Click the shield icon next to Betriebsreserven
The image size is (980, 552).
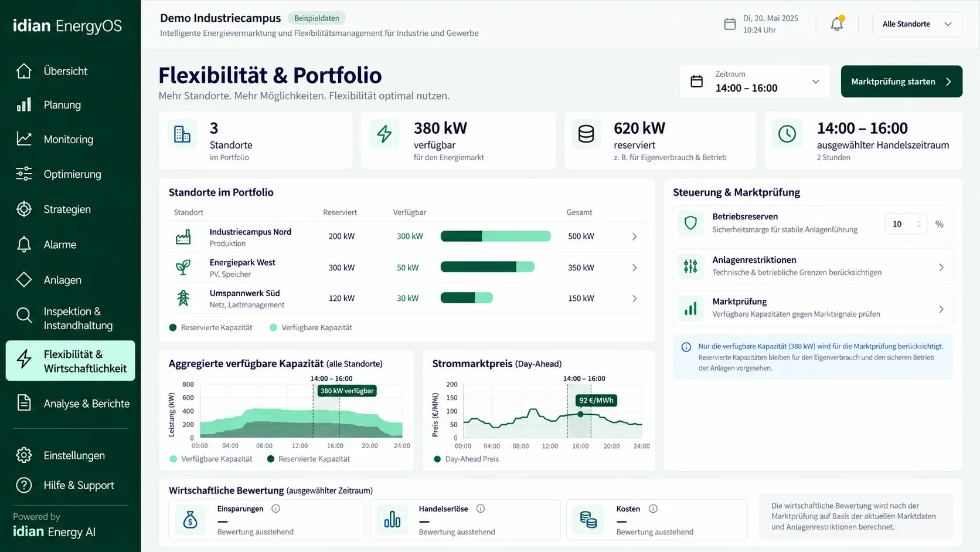(x=690, y=223)
